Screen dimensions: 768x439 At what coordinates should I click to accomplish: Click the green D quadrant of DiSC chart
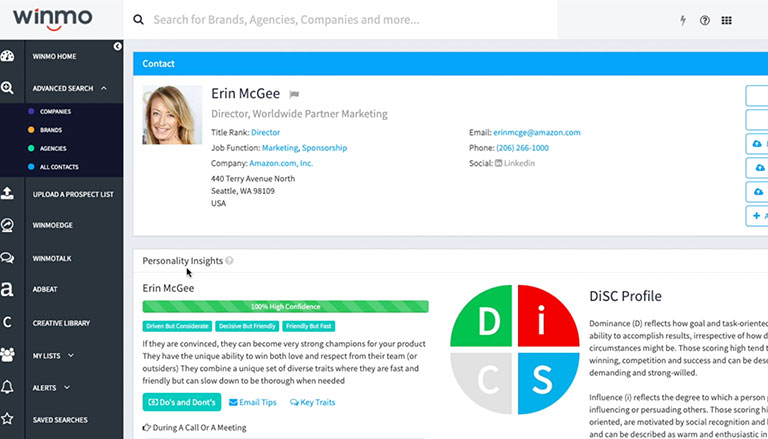pyautogui.click(x=481, y=316)
